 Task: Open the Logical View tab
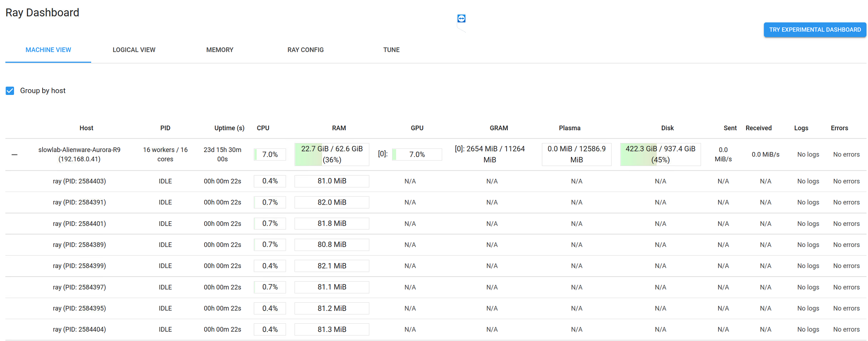point(134,50)
